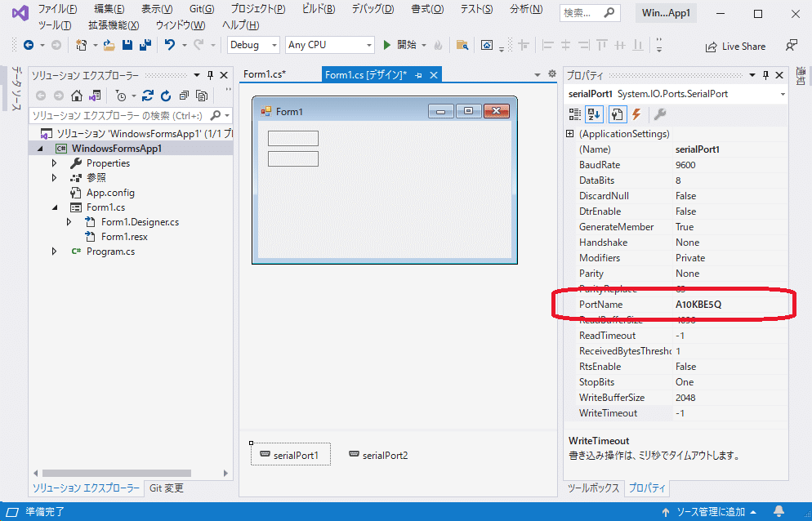
Task: Collapse all in Solution Explorer
Action: click(184, 96)
